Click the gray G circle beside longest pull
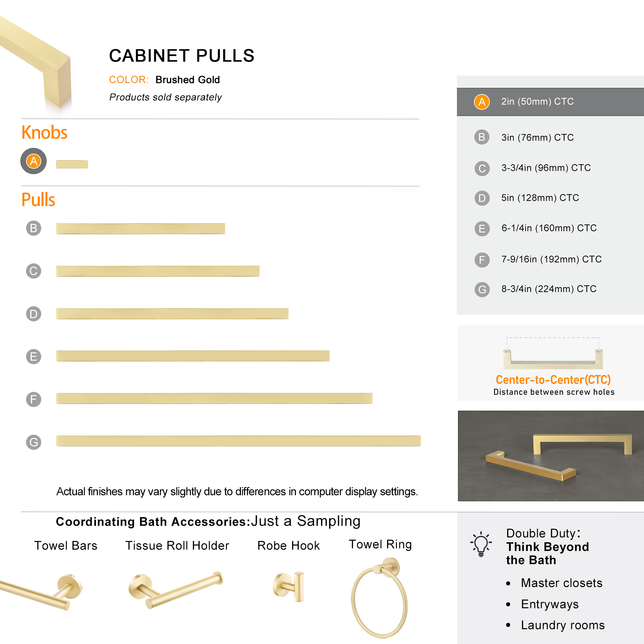Viewport: 644px width, 644px height. pos(34,442)
